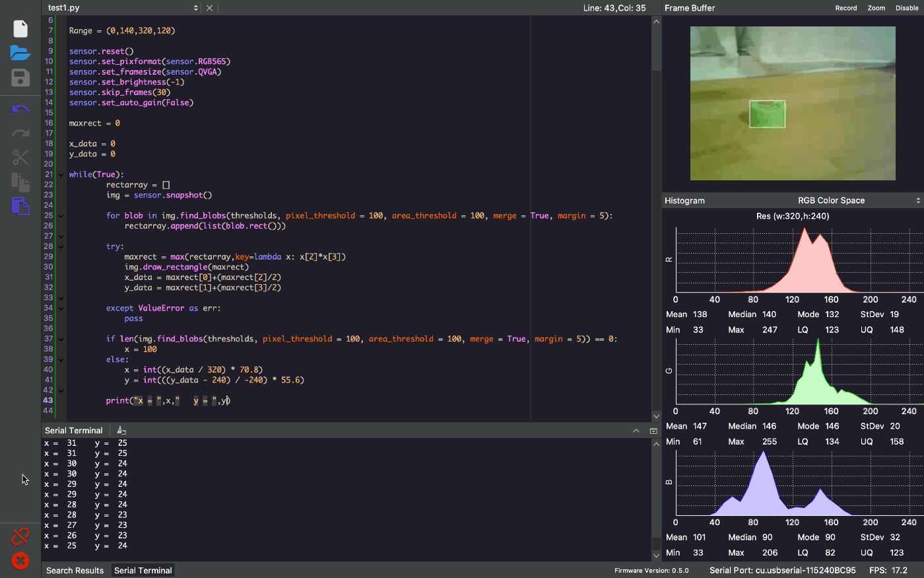Save the script with floppy icon

[x=20, y=78]
